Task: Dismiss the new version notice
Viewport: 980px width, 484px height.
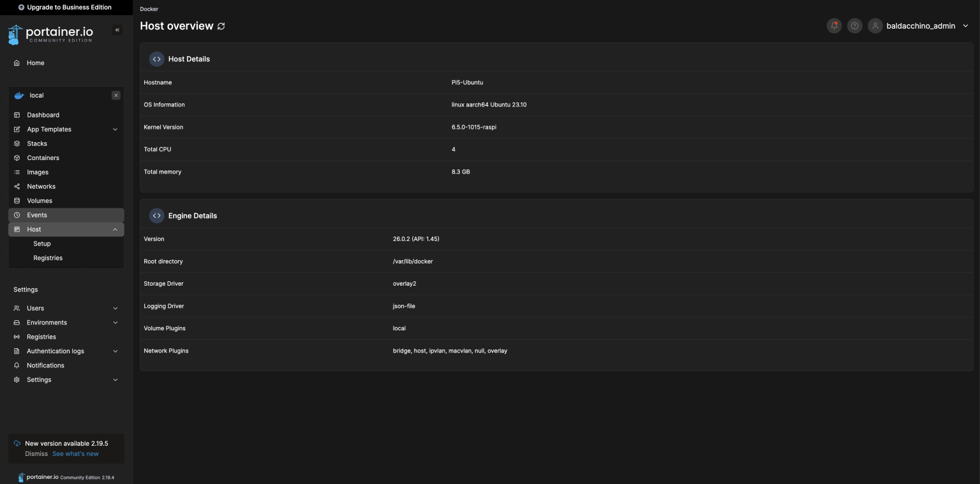Action: pos(36,454)
